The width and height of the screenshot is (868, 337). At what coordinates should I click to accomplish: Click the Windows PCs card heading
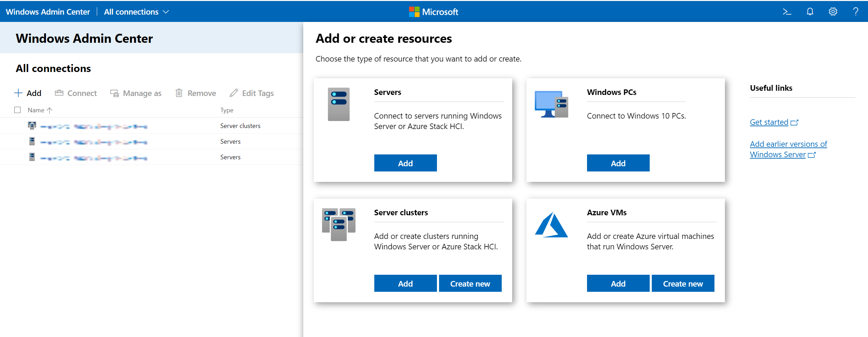(x=611, y=92)
